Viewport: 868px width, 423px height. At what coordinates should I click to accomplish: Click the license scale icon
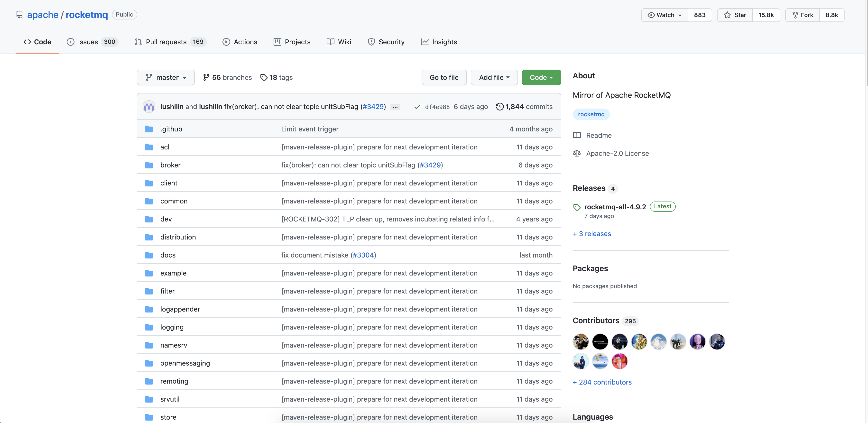click(577, 153)
